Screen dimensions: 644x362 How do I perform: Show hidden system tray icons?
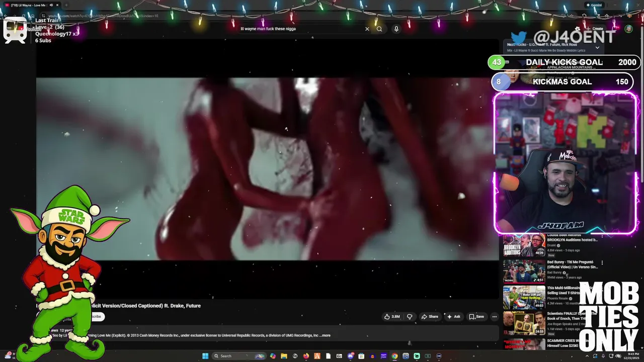pyautogui.click(x=587, y=356)
